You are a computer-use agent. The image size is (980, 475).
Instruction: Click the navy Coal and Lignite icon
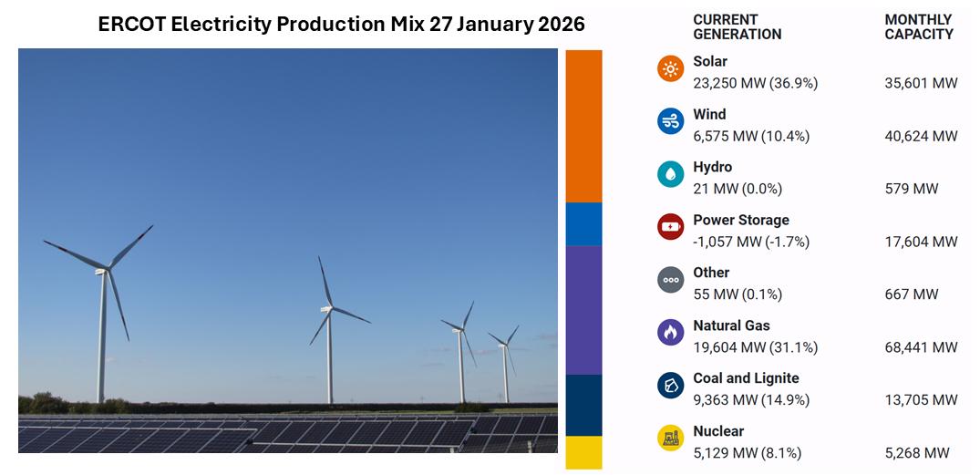click(671, 385)
